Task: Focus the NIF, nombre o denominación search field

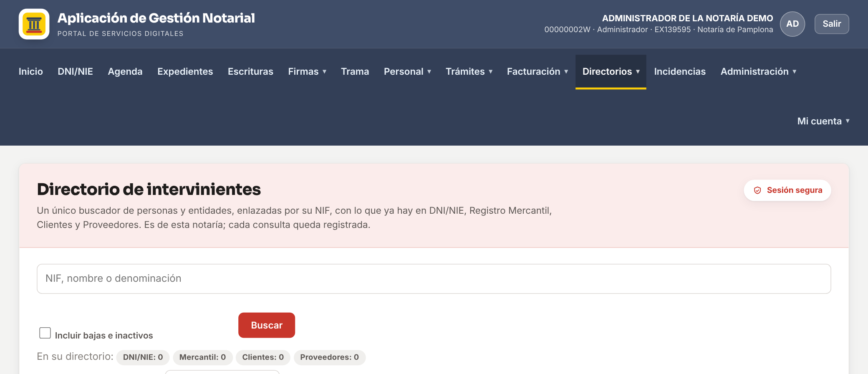Action: (x=434, y=279)
